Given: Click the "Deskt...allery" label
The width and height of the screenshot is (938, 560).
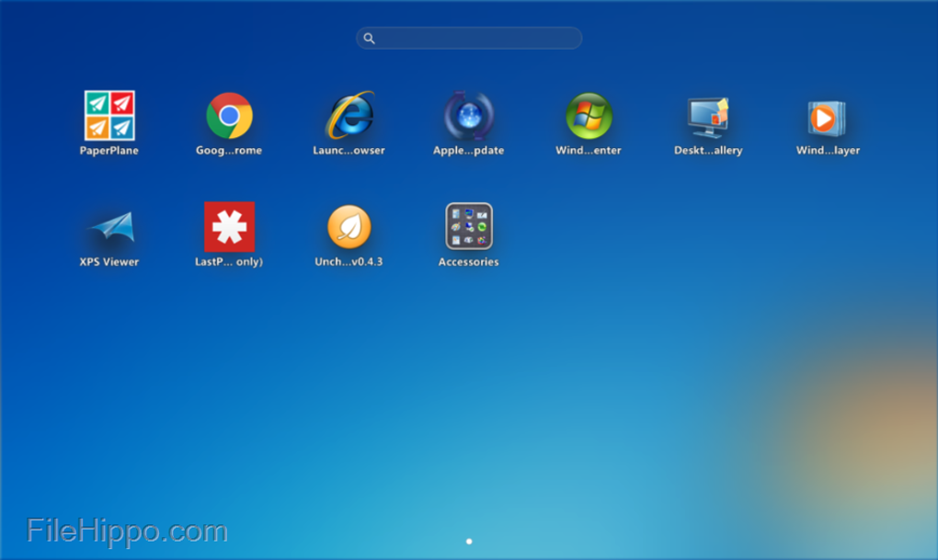Looking at the screenshot, I should [x=708, y=151].
